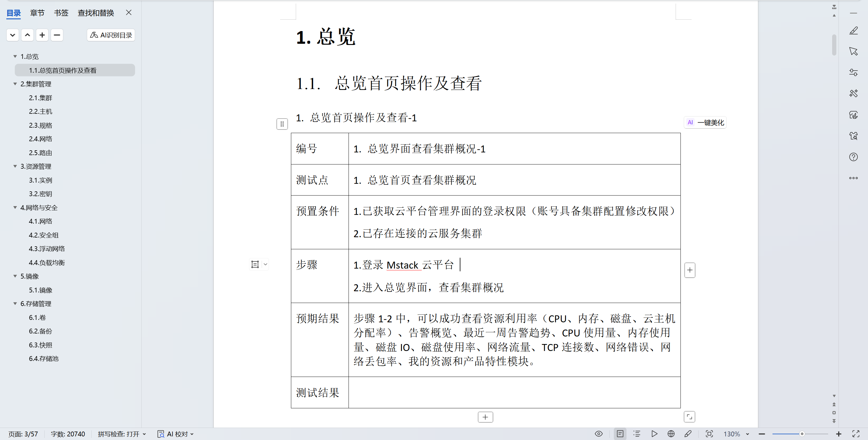Click the web layout globe icon

(x=671, y=434)
